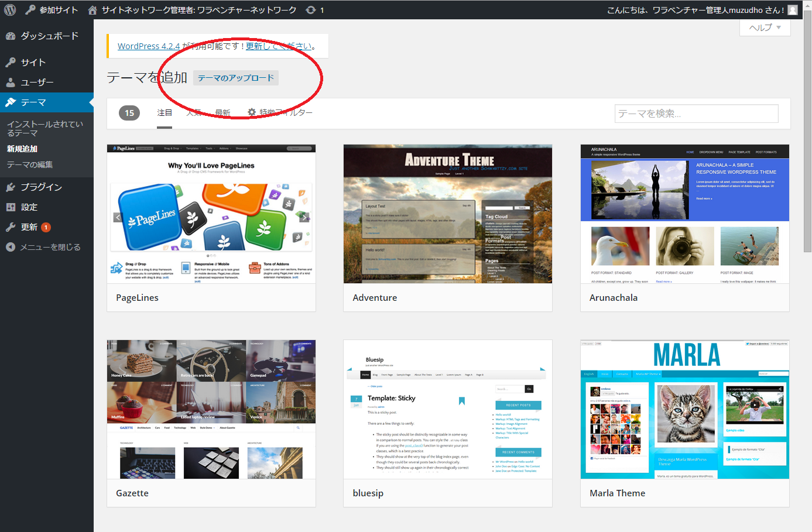Viewport: 812px width, 532px height.
Task: Click the テーマのアップロード button
Action: [236, 78]
